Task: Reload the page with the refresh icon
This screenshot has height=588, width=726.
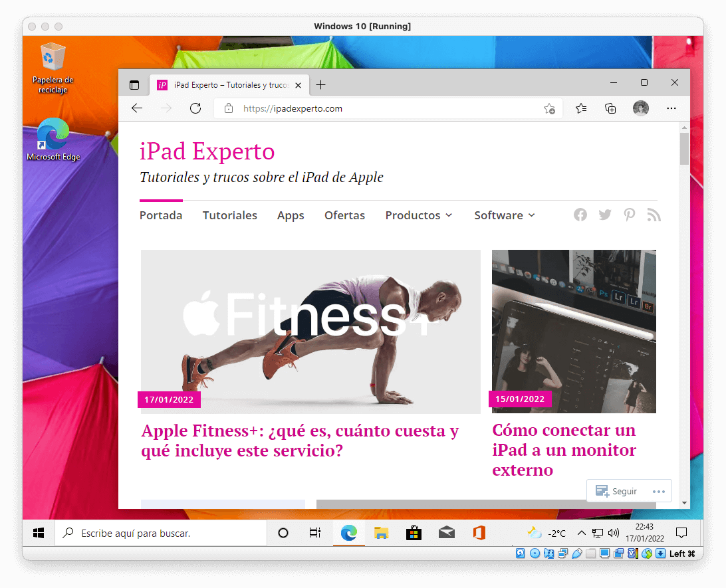Action: pos(195,108)
